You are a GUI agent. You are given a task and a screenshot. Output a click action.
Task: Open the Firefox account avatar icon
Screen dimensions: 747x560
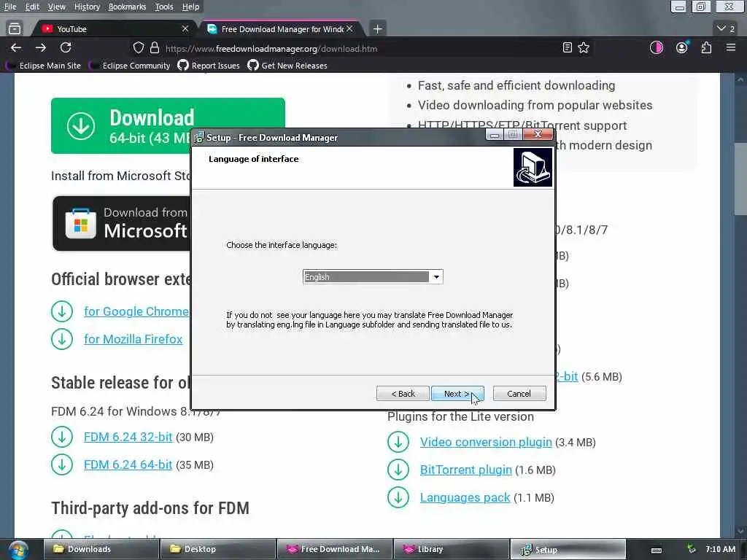point(682,47)
